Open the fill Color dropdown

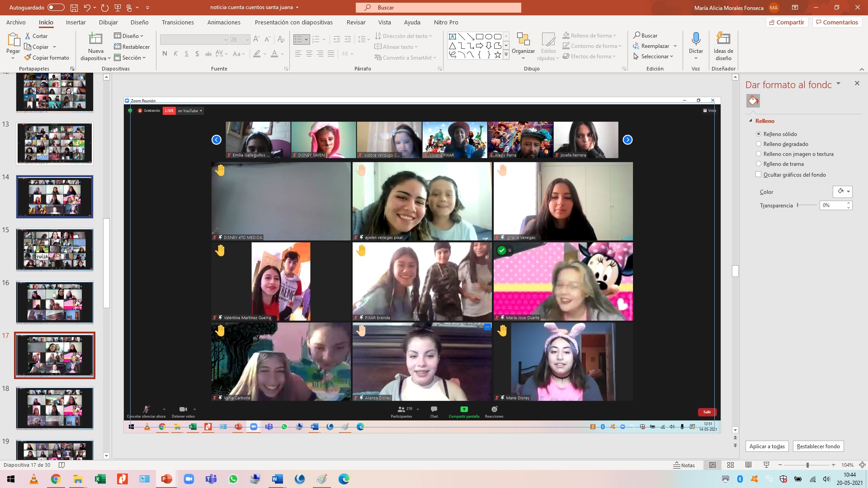(x=843, y=192)
